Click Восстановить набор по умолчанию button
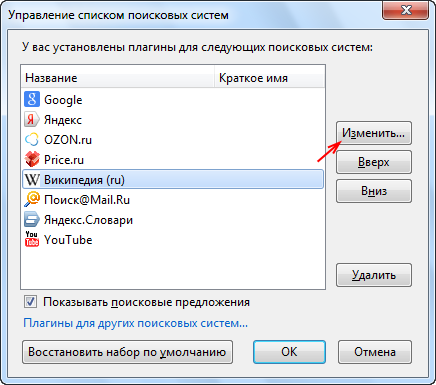Image resolution: width=436 pixels, height=385 pixels. pos(127,352)
